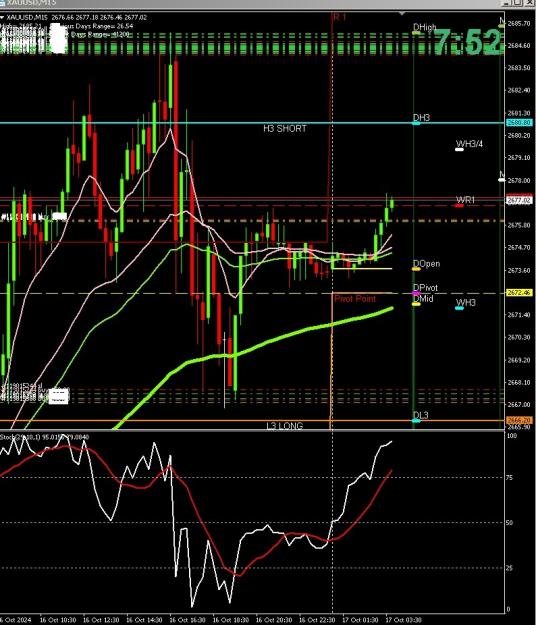This screenshot has width=536, height=625.
Task: Select the cyan DL3 marker
Action: tap(416, 421)
